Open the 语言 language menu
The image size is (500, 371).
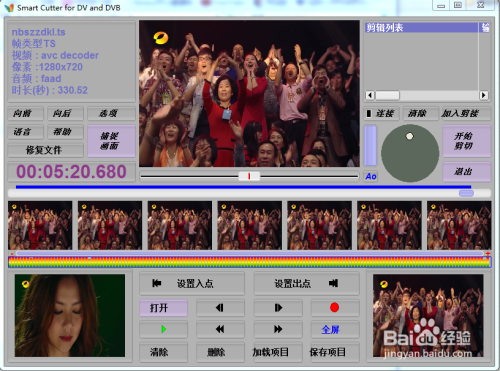[25, 132]
